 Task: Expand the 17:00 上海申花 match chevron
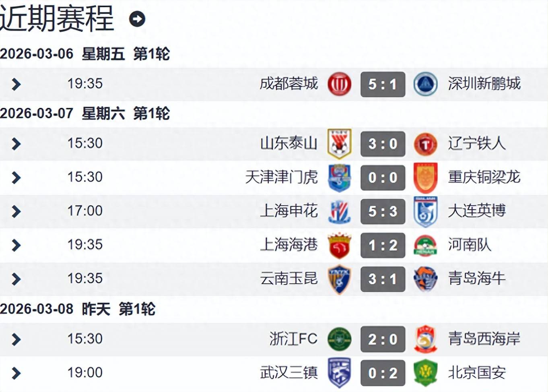(16, 211)
